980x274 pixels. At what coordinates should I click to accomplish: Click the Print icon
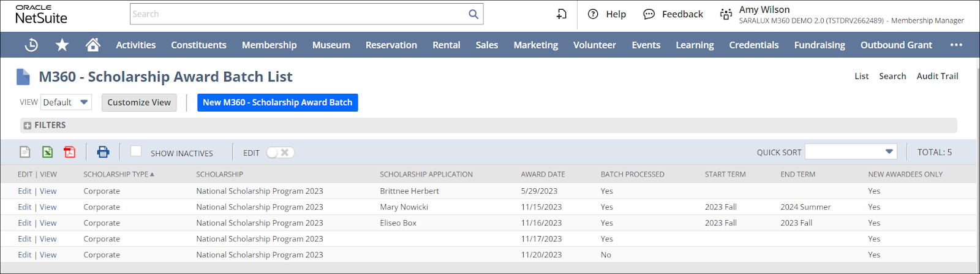[x=103, y=152]
